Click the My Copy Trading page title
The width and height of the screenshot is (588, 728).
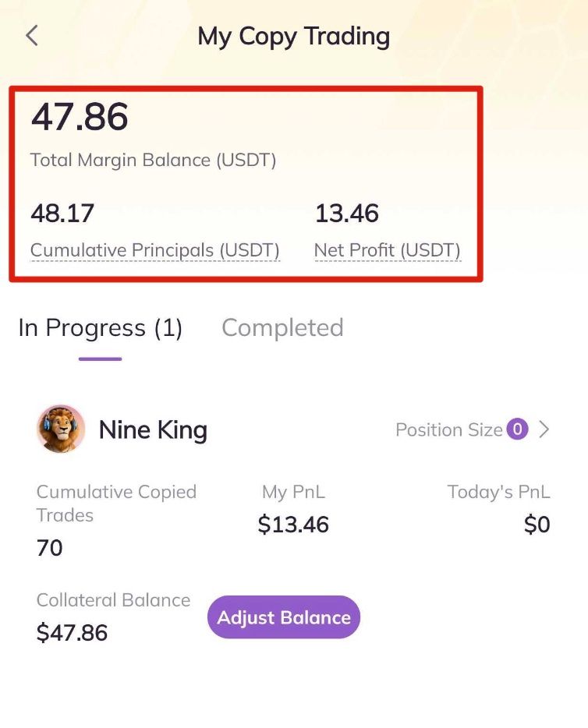(x=293, y=36)
